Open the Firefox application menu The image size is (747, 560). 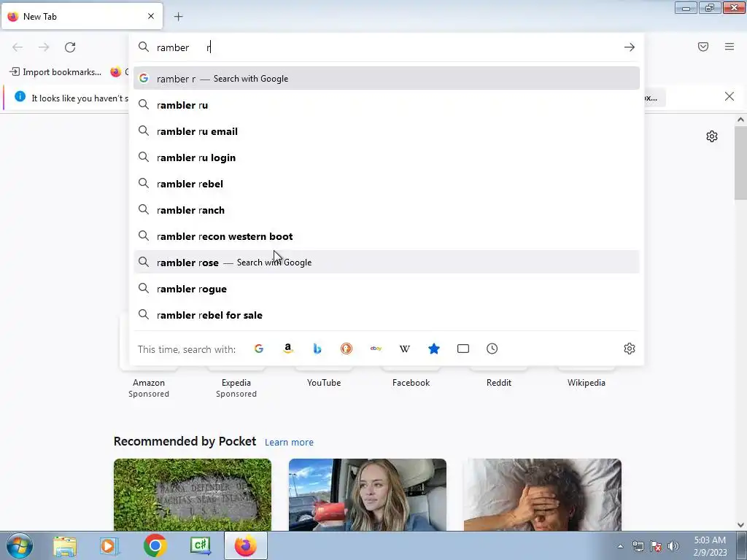729,47
